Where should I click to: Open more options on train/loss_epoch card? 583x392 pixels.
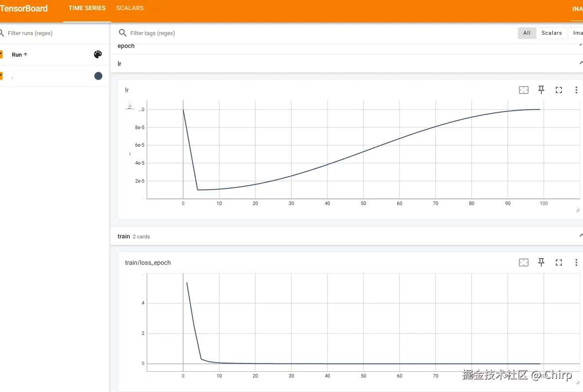(x=576, y=263)
